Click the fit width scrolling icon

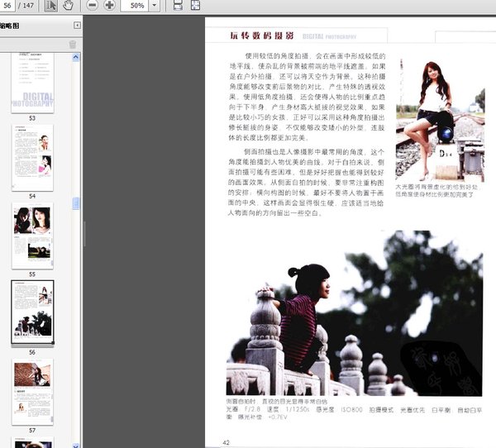(178, 5)
